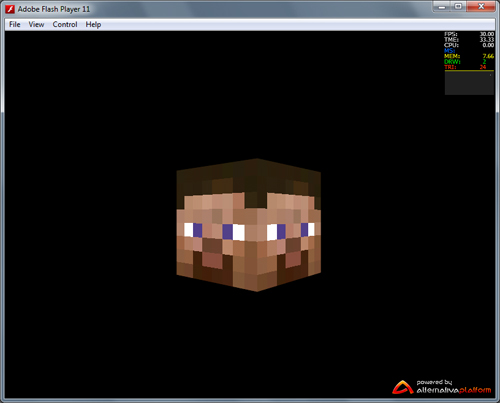Screen dimensions: 500x403
Task: Open the Help menu
Action: coord(93,24)
